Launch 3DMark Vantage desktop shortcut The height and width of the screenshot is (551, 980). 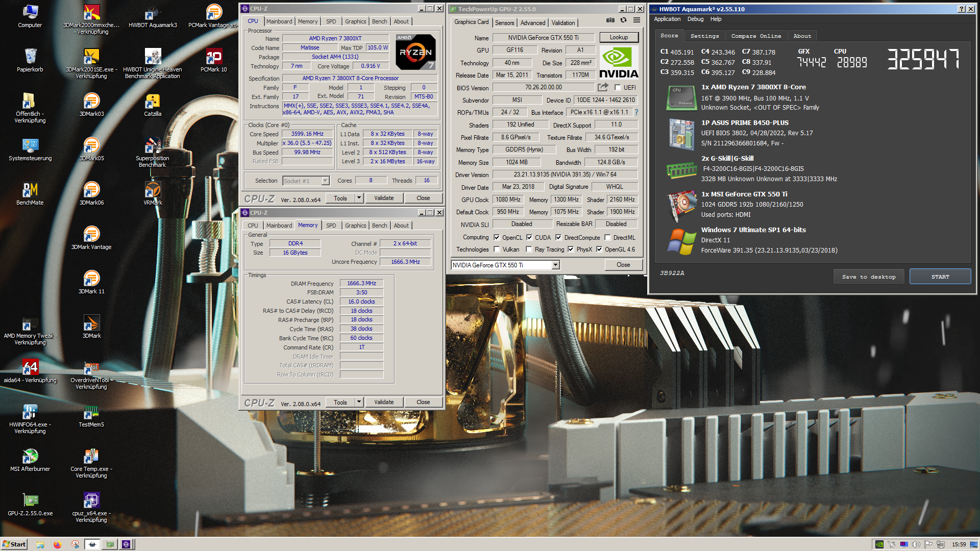(91, 237)
